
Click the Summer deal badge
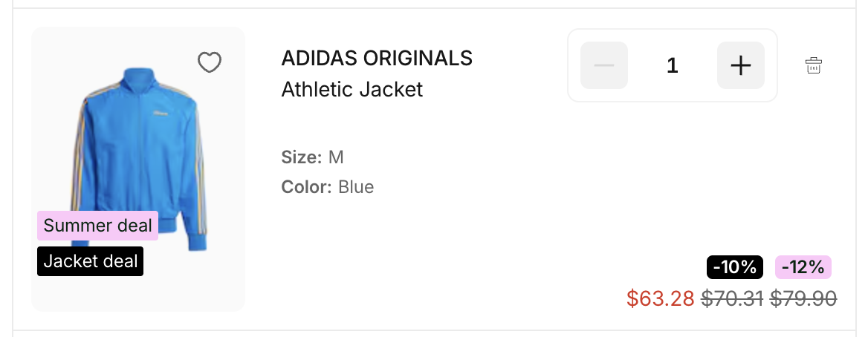97,226
